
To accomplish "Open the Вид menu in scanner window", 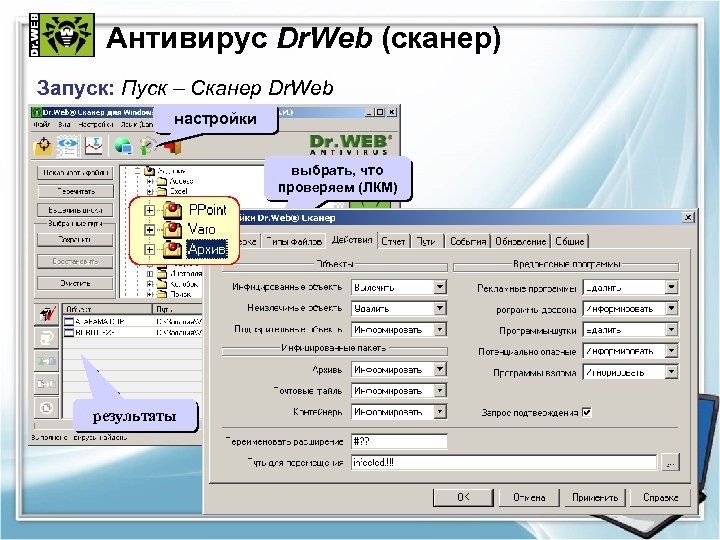I will 64,124.
